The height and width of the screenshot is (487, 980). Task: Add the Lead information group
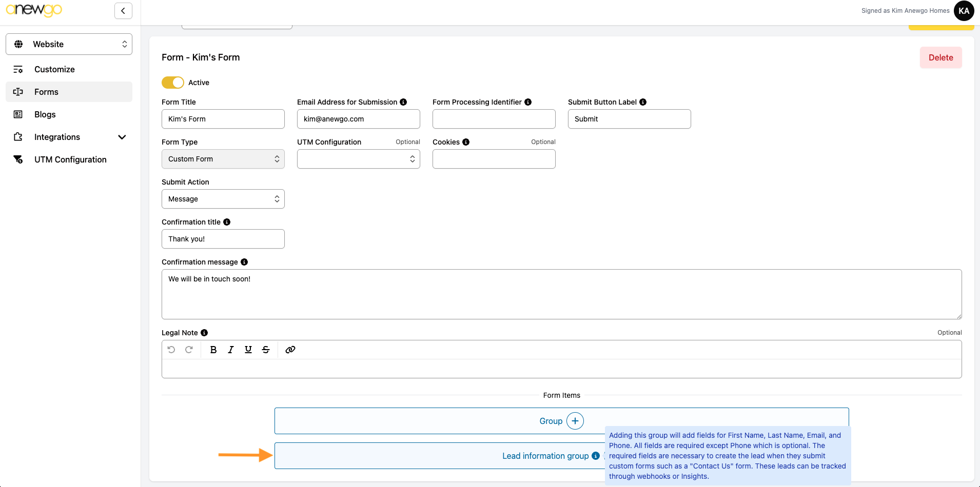click(x=545, y=456)
